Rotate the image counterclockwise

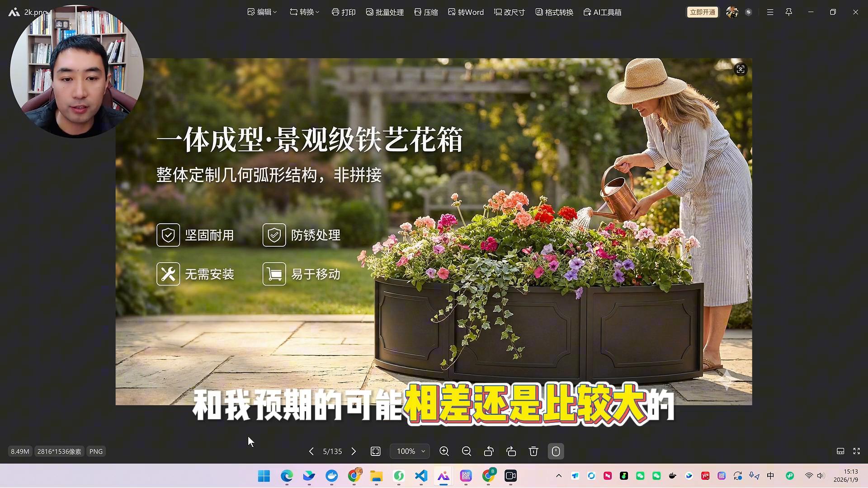[489, 451]
